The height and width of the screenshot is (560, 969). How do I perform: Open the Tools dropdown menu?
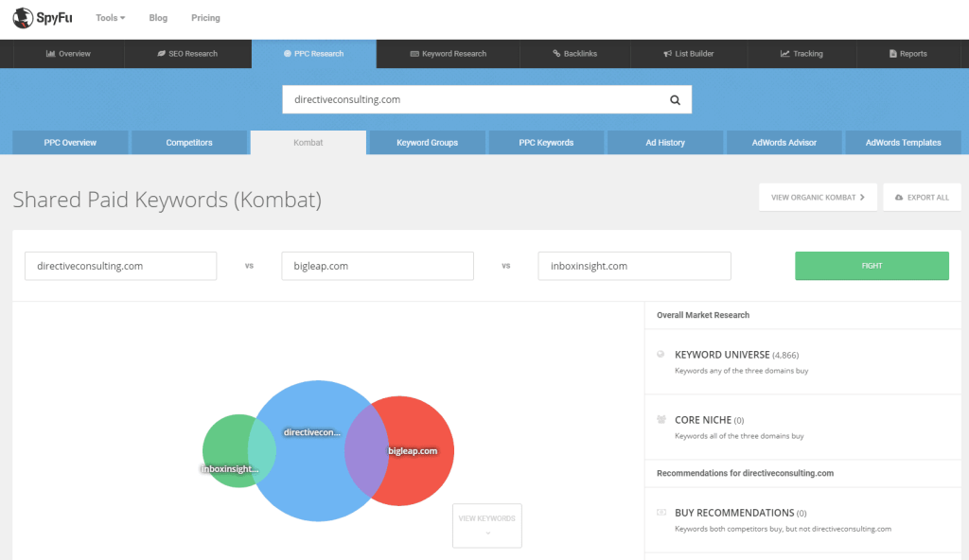click(x=110, y=18)
